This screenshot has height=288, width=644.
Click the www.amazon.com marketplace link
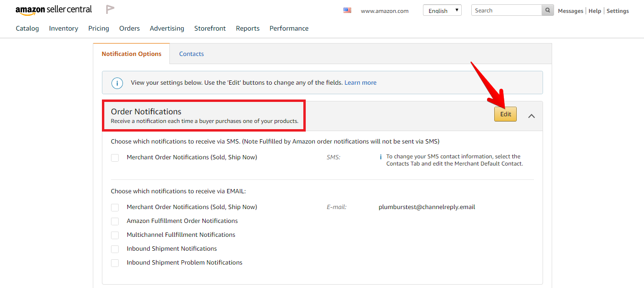pos(385,11)
